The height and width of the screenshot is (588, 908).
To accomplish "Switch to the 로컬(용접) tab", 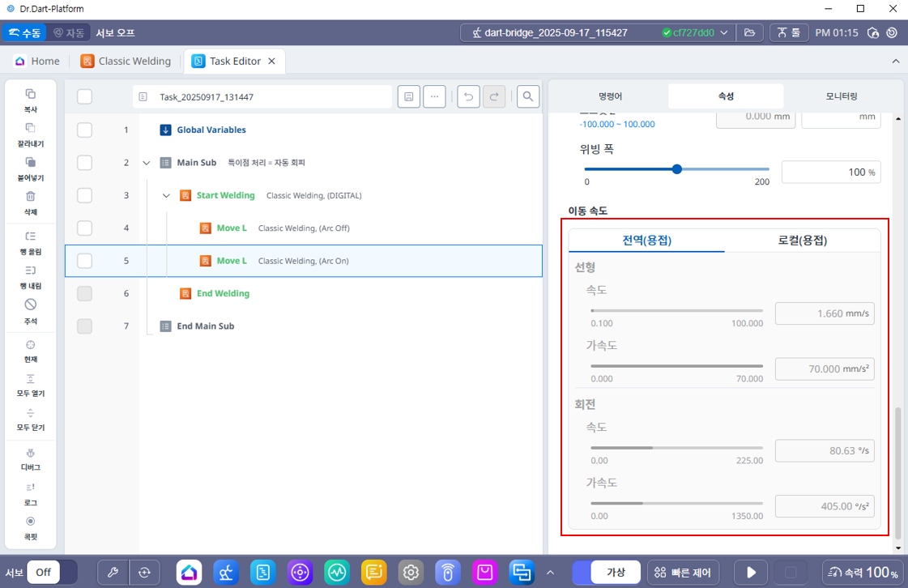I will click(x=803, y=241).
